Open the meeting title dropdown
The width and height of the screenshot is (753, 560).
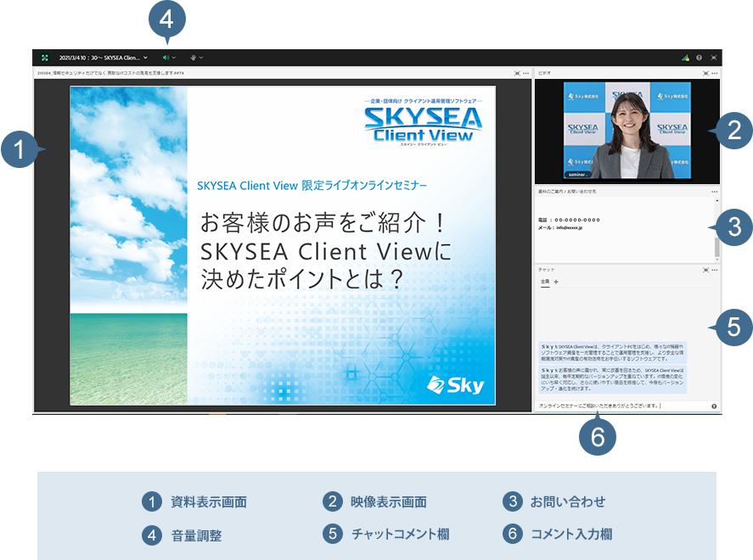[104, 58]
